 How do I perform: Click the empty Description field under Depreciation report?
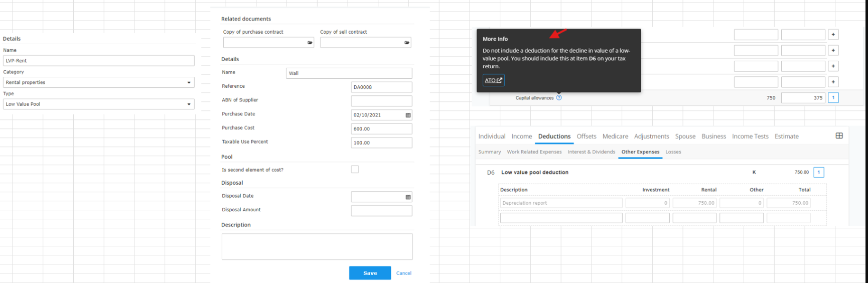(561, 218)
